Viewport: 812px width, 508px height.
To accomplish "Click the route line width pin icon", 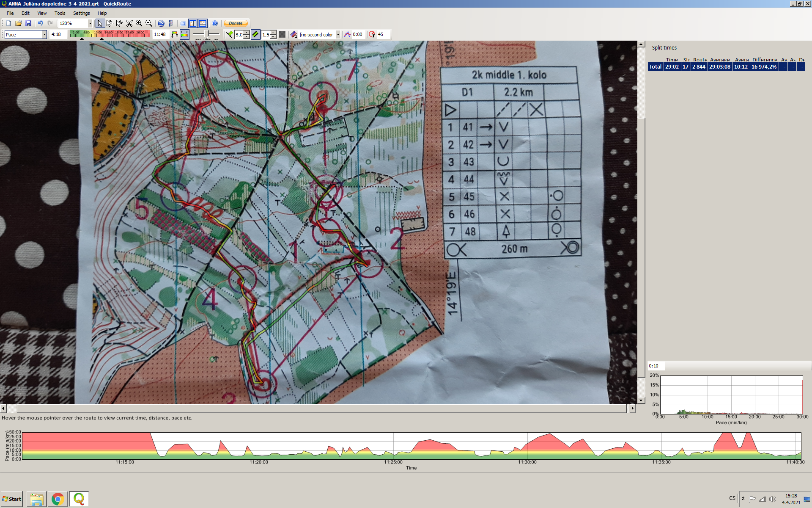I will [229, 35].
